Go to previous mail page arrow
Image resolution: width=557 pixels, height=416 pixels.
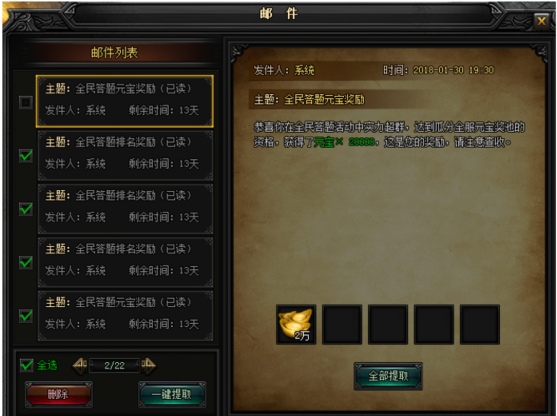[x=80, y=365]
